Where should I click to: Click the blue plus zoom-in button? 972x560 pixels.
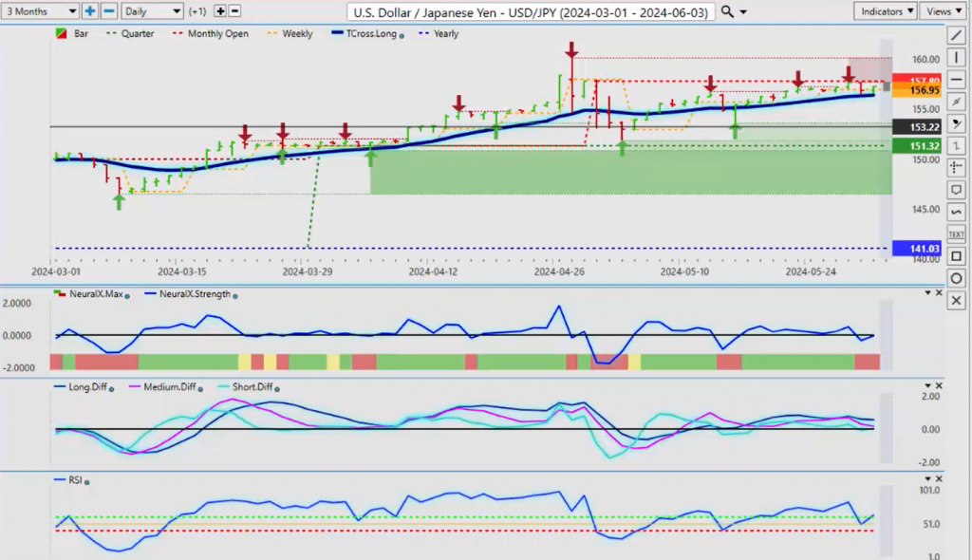90,11
